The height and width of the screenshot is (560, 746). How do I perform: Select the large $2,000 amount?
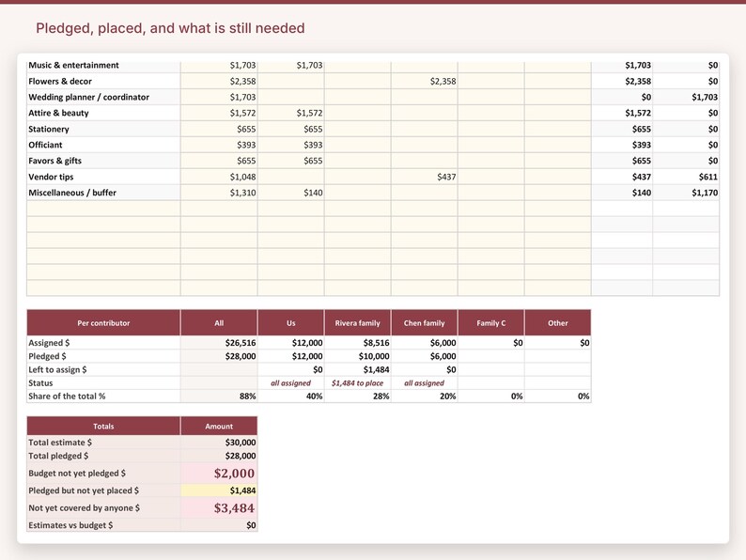234,474
